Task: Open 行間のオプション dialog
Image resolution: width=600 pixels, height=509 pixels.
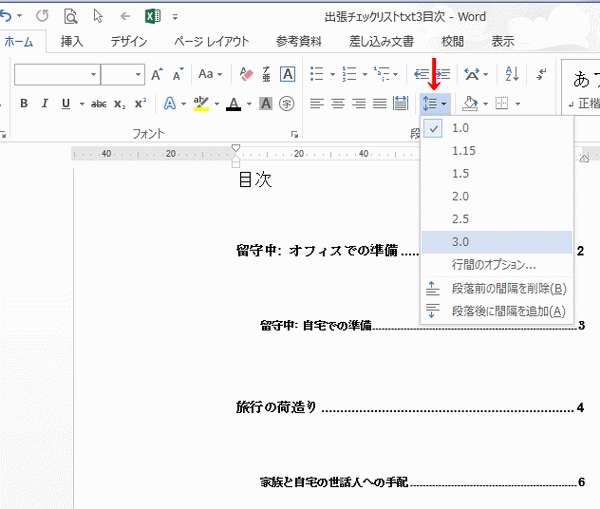Action: (497, 264)
